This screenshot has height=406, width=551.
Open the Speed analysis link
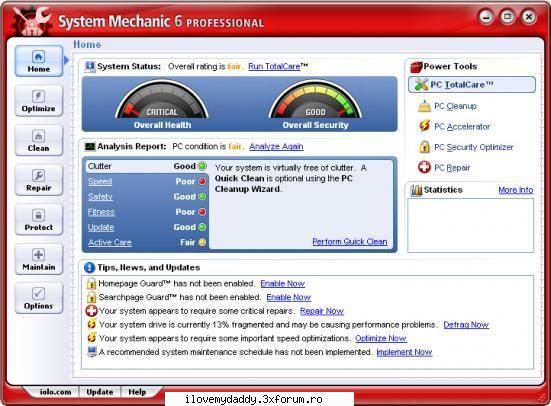point(100,181)
